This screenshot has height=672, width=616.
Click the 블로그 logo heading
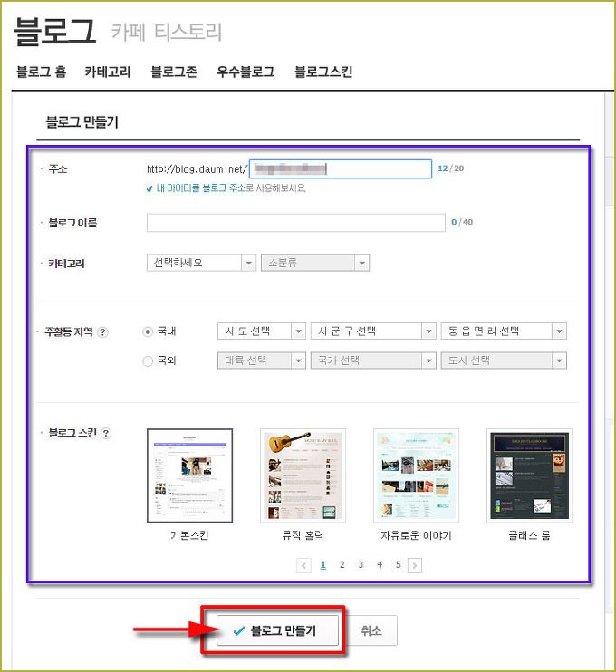click(x=54, y=31)
